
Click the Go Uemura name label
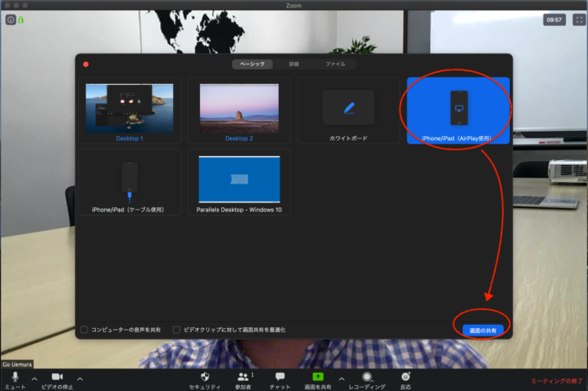point(18,364)
